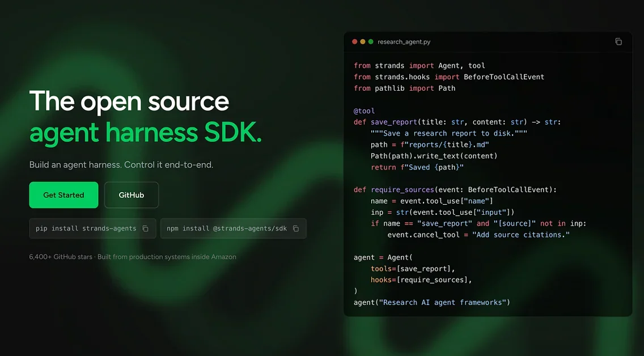The width and height of the screenshot is (644, 356).
Task: Click the red dot in code window
Action: coord(354,41)
